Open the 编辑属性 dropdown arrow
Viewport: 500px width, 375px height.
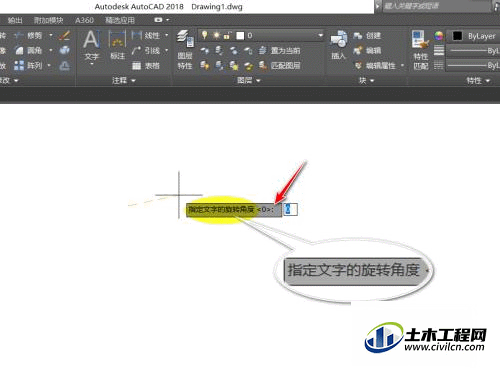(402, 65)
